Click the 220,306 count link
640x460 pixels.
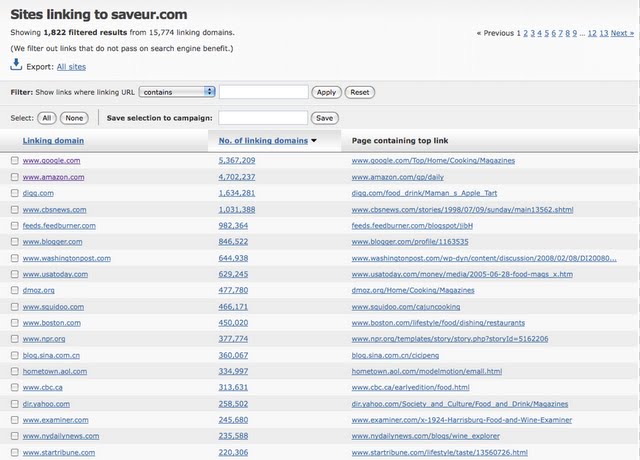[233, 452]
